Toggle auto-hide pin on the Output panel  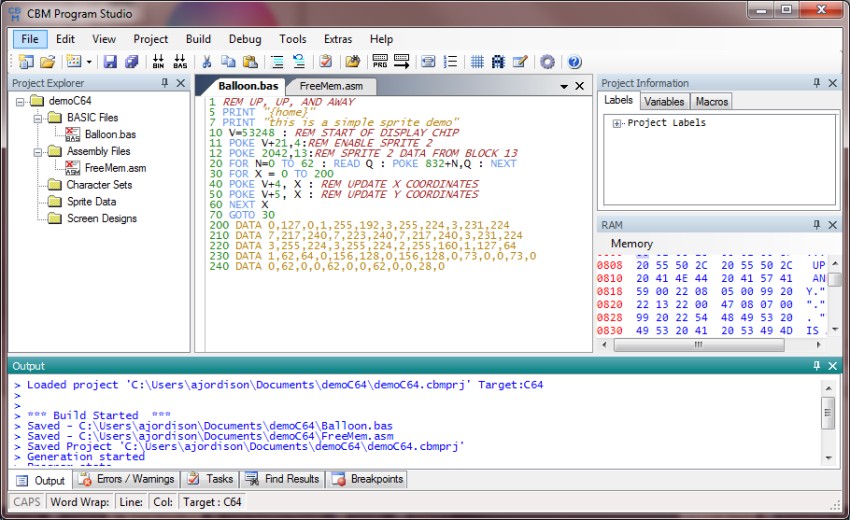click(816, 366)
